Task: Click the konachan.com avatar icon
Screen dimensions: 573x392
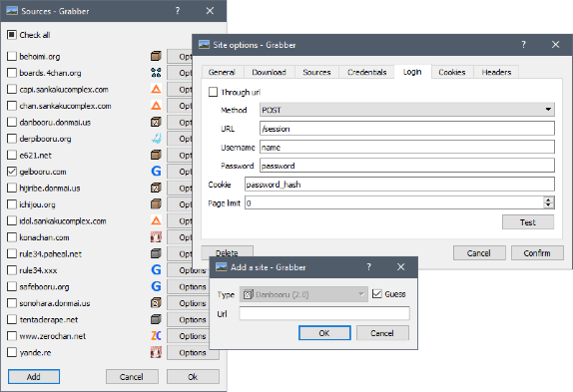Action: click(x=156, y=237)
